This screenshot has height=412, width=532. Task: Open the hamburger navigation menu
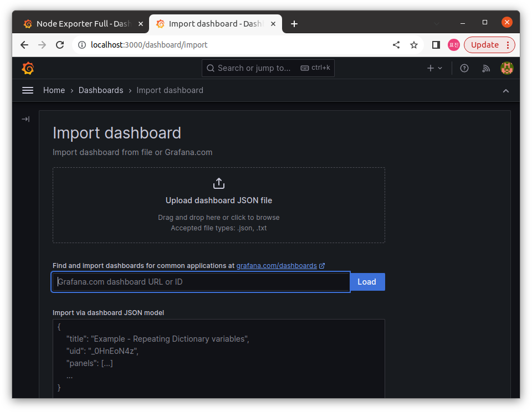(28, 90)
